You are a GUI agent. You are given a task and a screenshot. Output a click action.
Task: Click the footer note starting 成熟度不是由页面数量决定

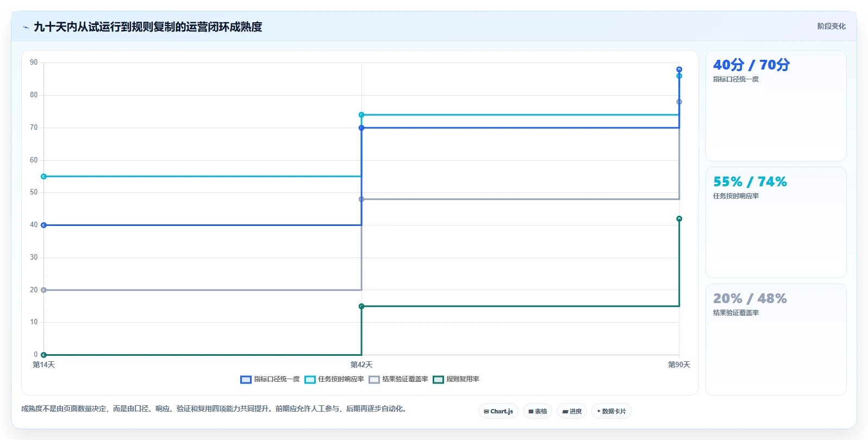pyautogui.click(x=214, y=408)
